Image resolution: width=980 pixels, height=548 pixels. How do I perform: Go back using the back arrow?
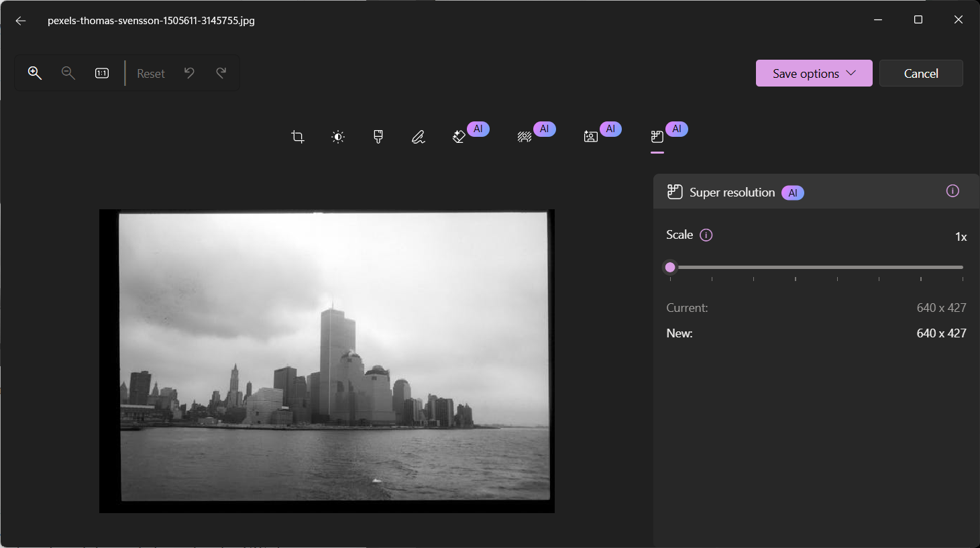(21, 21)
